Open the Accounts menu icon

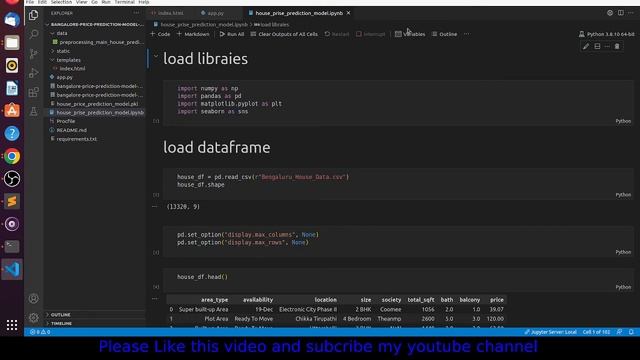[33, 298]
